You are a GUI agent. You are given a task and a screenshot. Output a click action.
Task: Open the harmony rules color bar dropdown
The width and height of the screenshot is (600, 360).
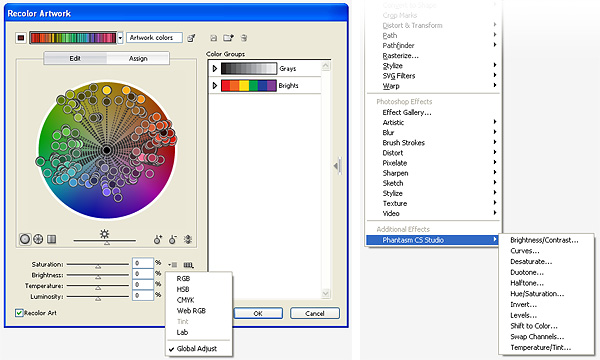(x=120, y=38)
